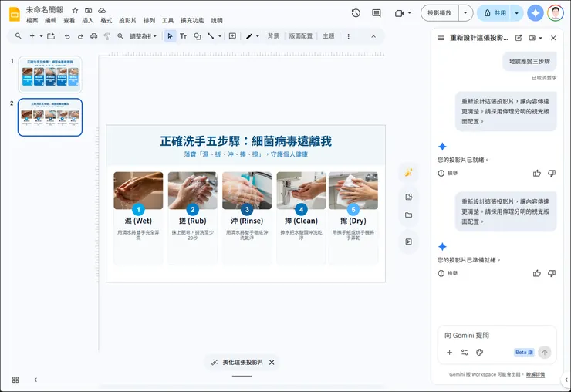Open the zoom level dropdown
The height and width of the screenshot is (392, 571).
pyautogui.click(x=144, y=36)
